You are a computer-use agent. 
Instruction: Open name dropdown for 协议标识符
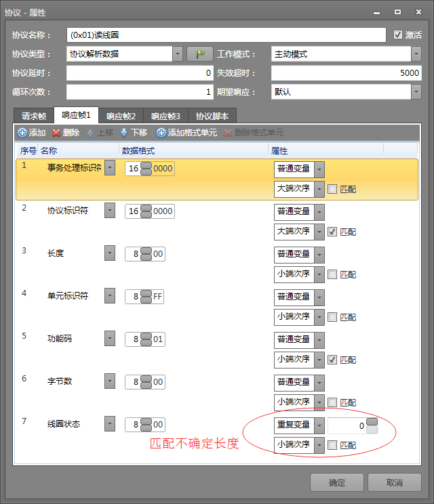coord(110,211)
